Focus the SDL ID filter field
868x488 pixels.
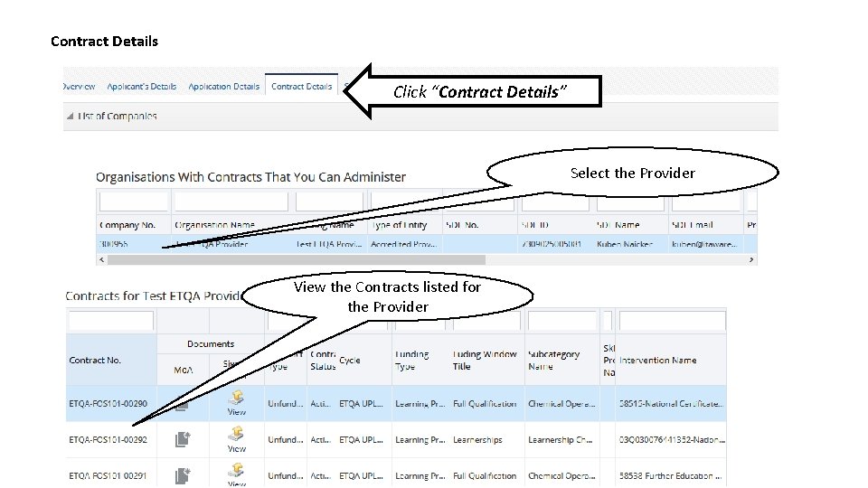click(555, 202)
